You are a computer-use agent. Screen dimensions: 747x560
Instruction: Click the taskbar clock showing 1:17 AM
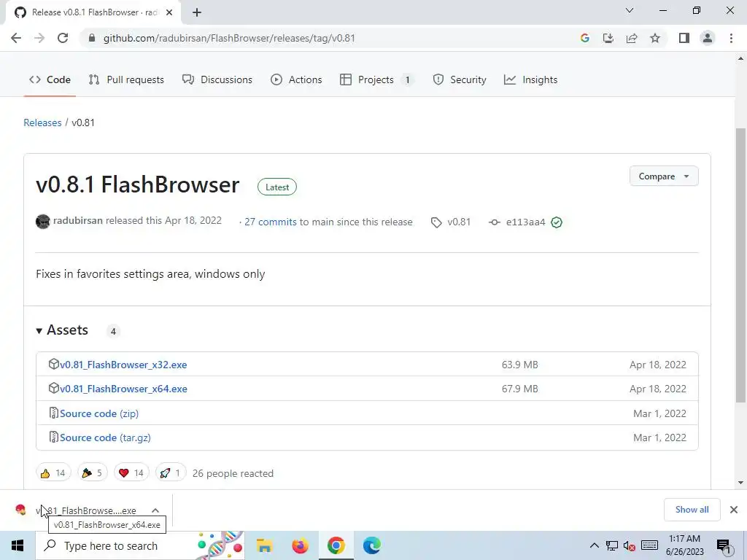click(x=684, y=545)
